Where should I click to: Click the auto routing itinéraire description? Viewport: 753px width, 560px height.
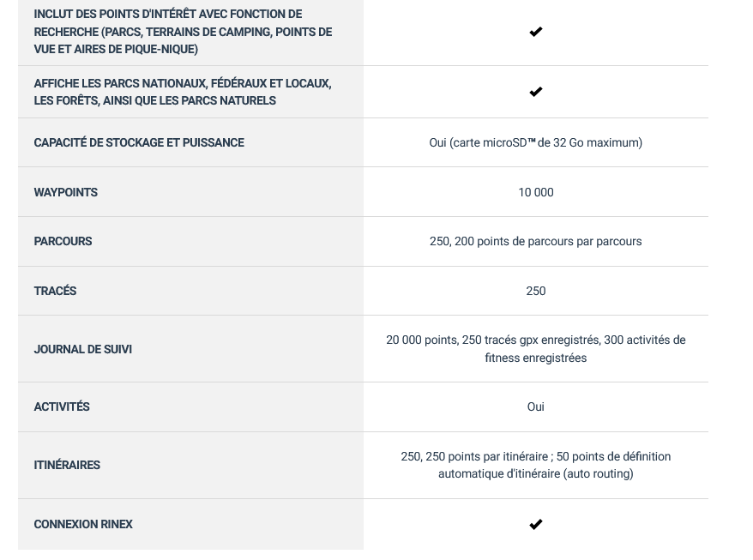click(x=535, y=465)
